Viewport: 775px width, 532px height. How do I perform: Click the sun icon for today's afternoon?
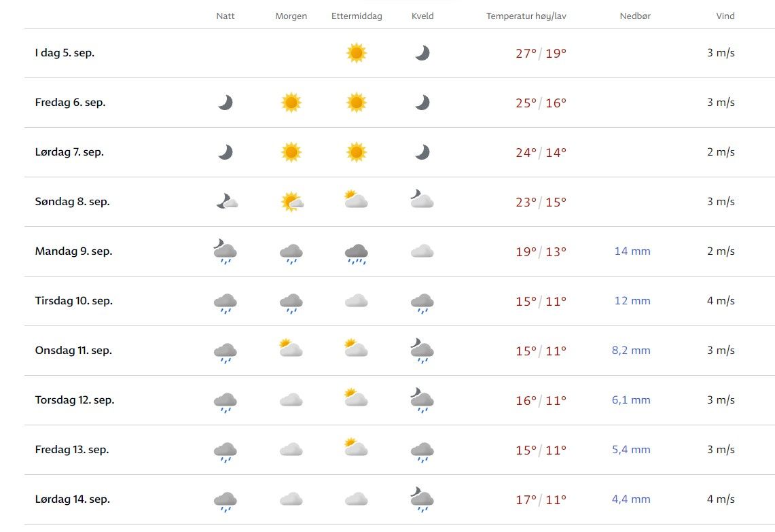point(357,53)
